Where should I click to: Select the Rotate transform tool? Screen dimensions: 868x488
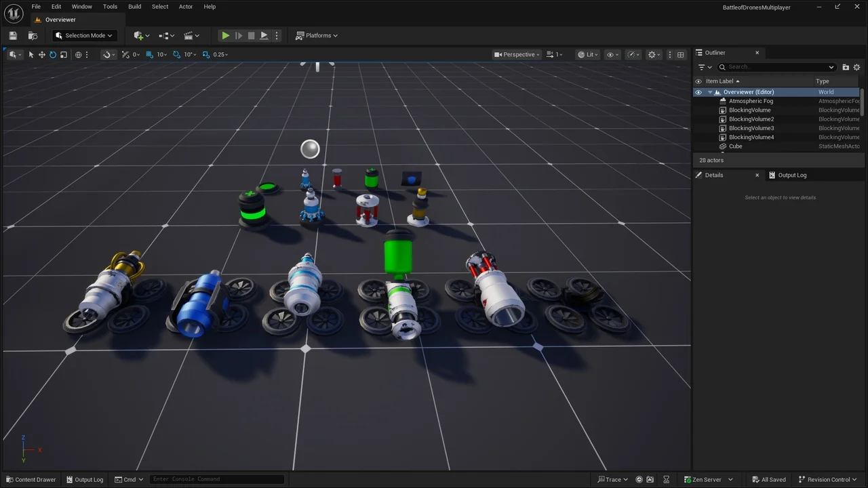tap(52, 54)
